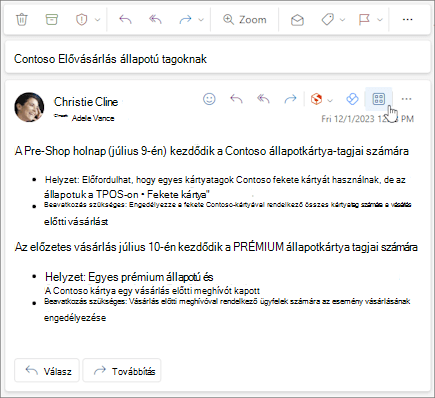Expand forward options dropdown in toolbar
435x398 pixels.
click(x=201, y=20)
